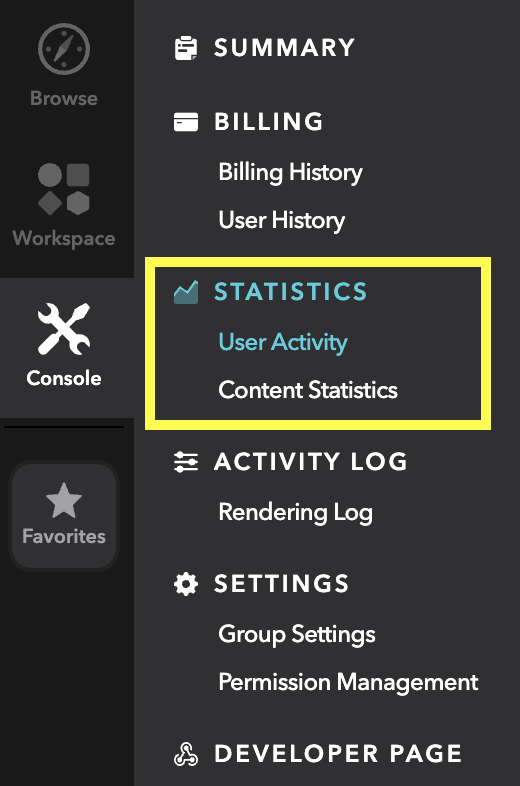Click the Activity Log sliders icon
520x786 pixels.
[x=186, y=462]
